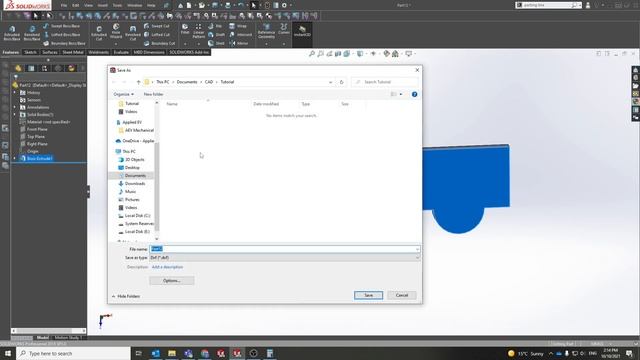
Task: Click the Extruded Boss/Base tool
Action: pos(12,33)
